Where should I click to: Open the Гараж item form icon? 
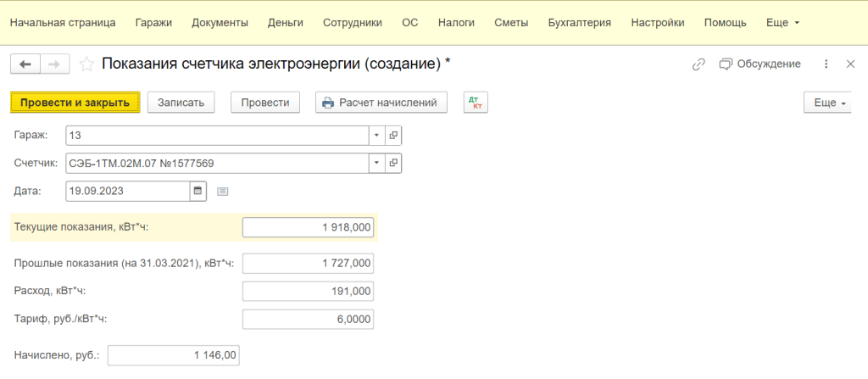[x=393, y=135]
